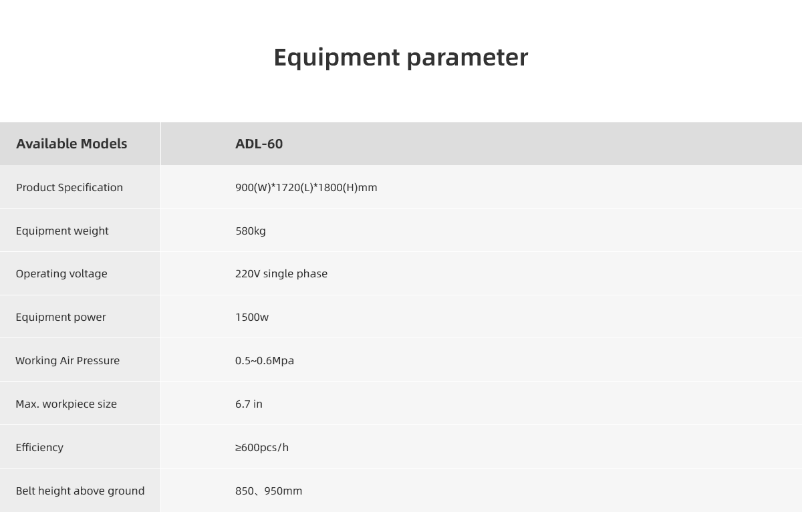Viewport: 802px width, 532px height.
Task: Click the 6.7 in size value
Action: coord(249,404)
